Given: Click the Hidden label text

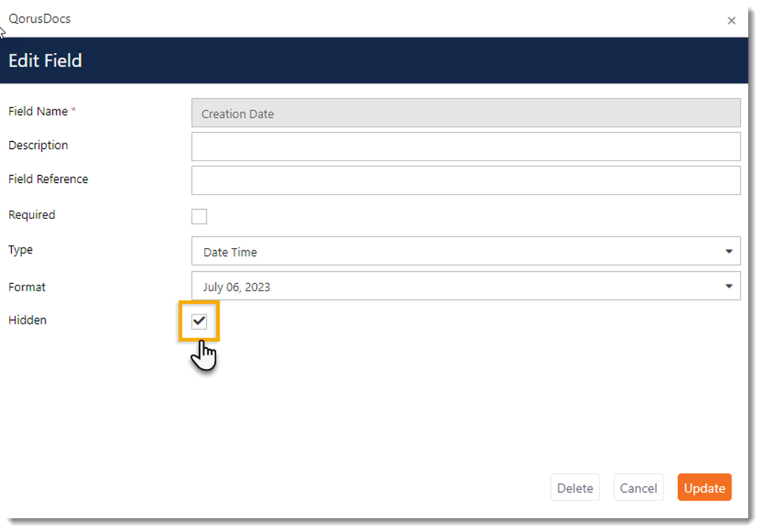Looking at the screenshot, I should tap(28, 320).
